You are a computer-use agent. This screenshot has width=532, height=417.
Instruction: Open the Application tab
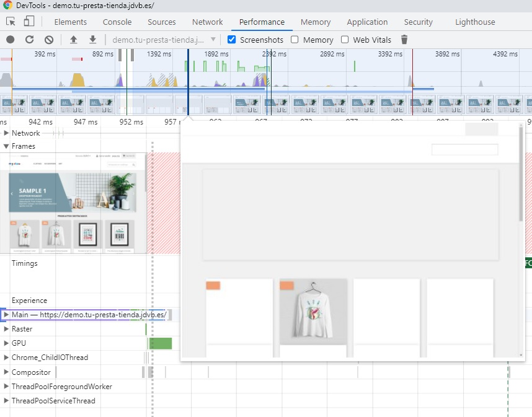[x=367, y=22]
